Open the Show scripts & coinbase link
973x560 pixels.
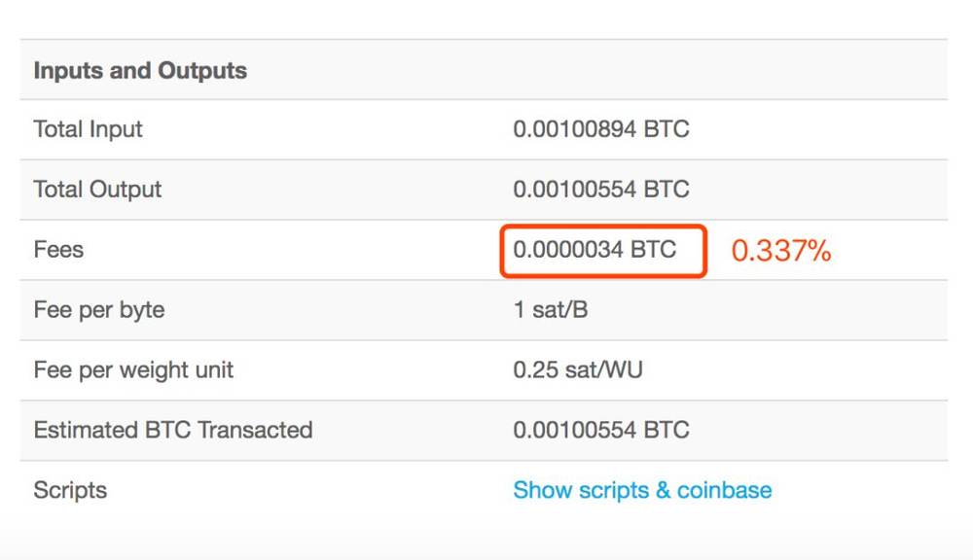[x=642, y=490]
